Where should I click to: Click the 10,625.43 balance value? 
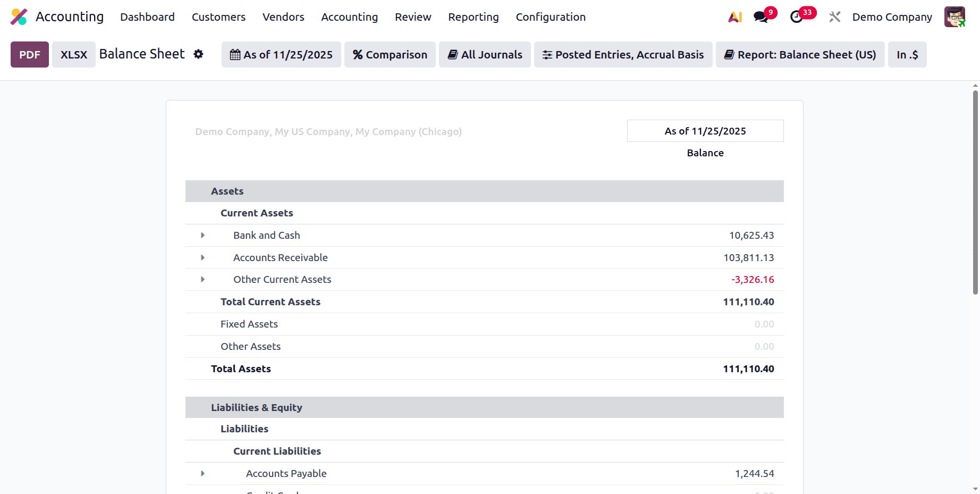pos(751,235)
